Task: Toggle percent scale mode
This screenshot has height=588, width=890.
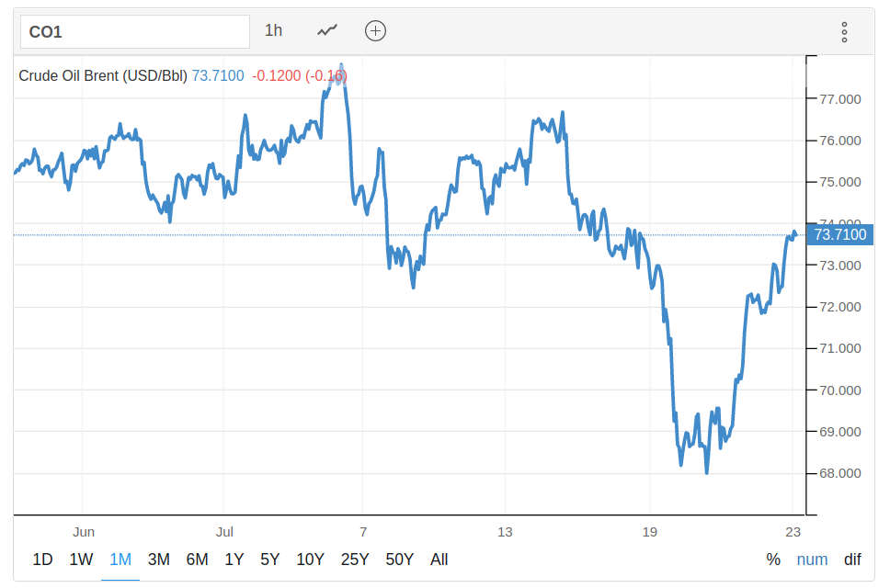Action: pyautogui.click(x=773, y=560)
